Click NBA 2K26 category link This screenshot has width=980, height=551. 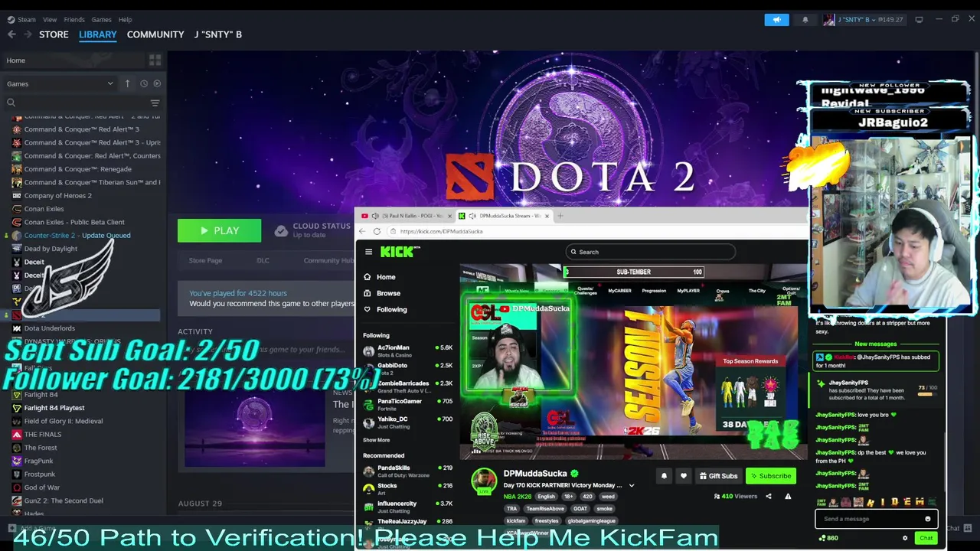[518, 497]
